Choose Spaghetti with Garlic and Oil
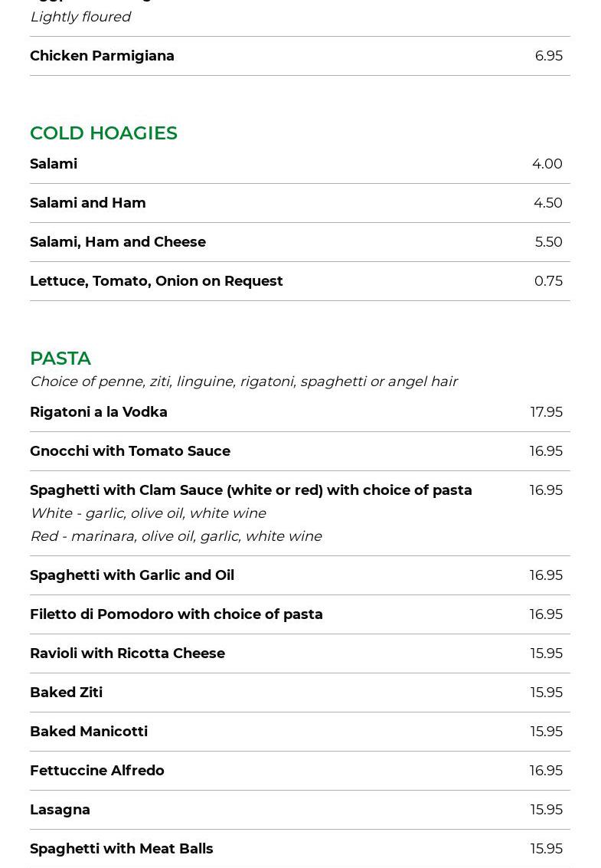Viewport: 601px width, 868px height. [132, 575]
